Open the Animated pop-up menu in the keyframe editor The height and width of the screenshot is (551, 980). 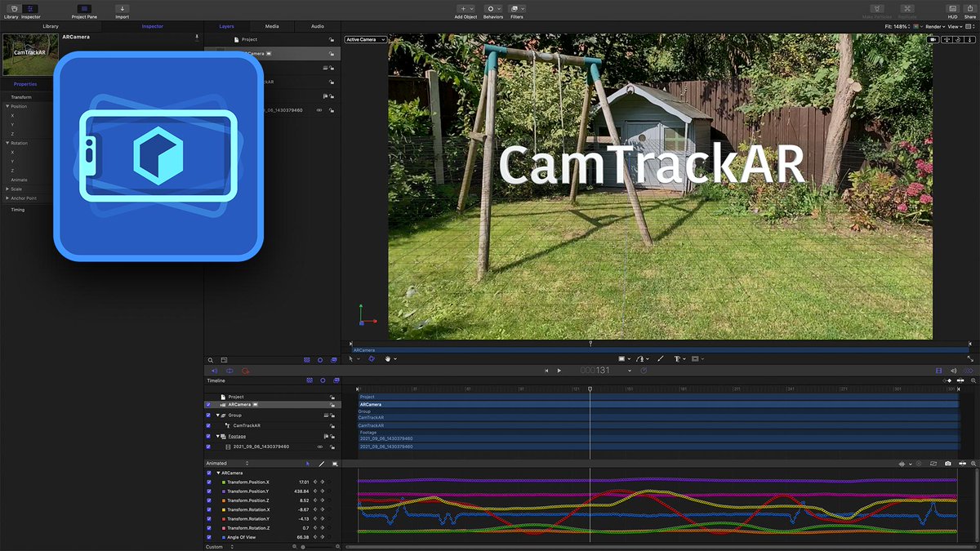point(222,463)
